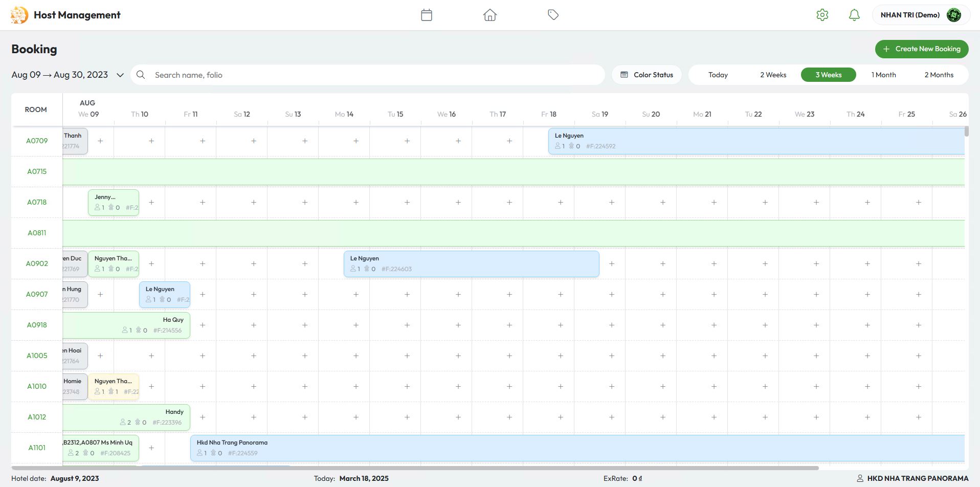The height and width of the screenshot is (487, 980).
Task: Jump to Today view
Action: 718,75
